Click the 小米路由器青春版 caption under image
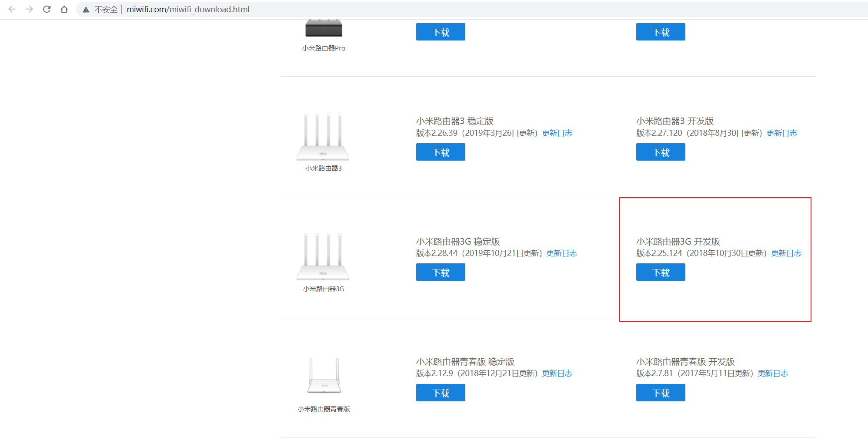 (x=324, y=409)
